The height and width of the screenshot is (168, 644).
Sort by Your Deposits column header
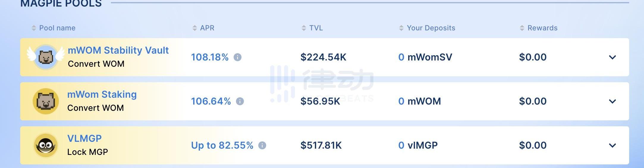431,28
